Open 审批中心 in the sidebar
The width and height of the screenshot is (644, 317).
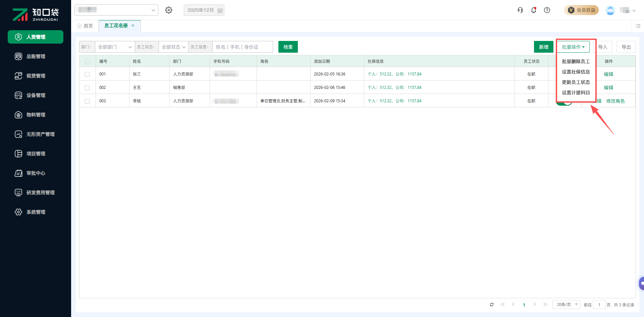pyautogui.click(x=36, y=173)
